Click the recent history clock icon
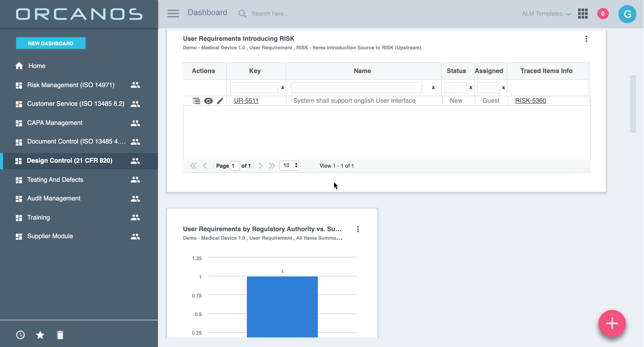The height and width of the screenshot is (347, 644). (x=20, y=335)
